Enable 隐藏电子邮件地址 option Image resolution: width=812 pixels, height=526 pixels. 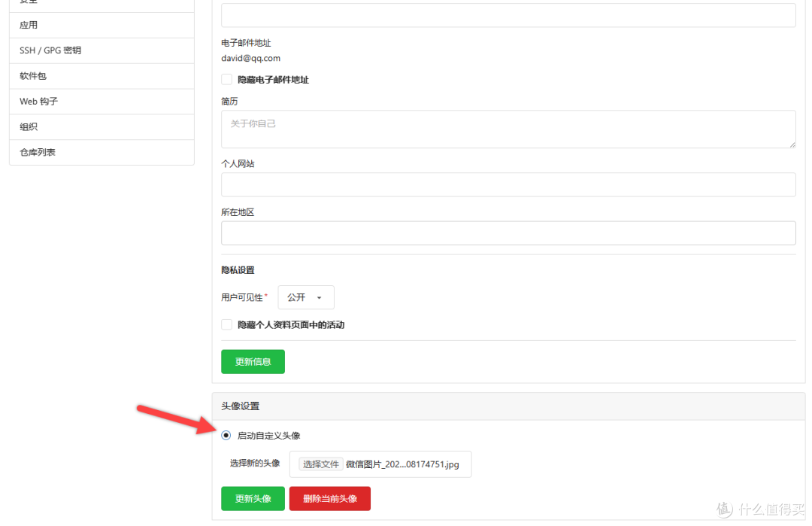pos(226,79)
